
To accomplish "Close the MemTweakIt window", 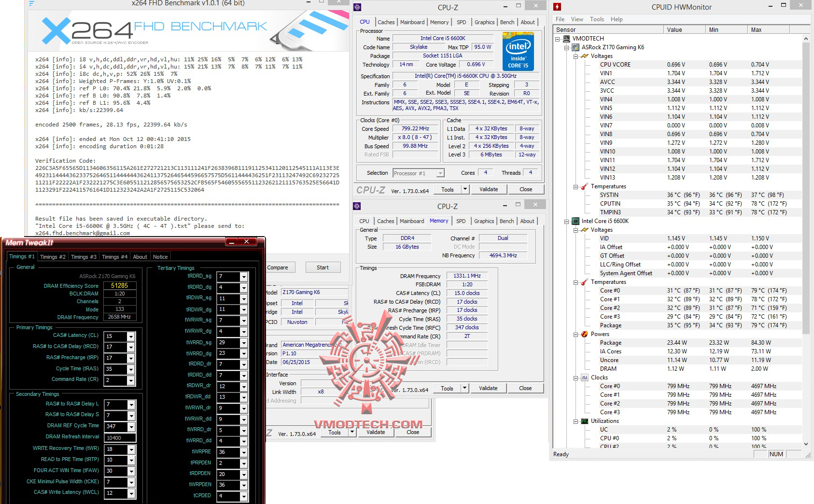I will click(x=247, y=241).
